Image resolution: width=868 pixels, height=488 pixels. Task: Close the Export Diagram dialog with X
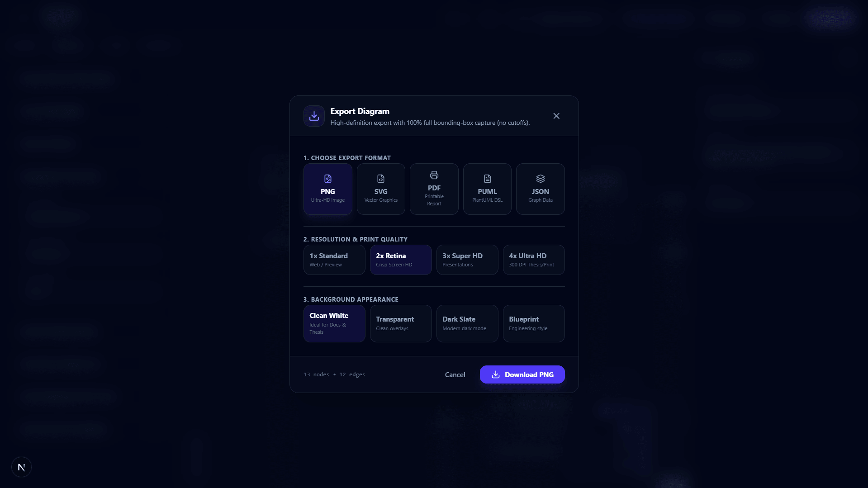(x=556, y=116)
